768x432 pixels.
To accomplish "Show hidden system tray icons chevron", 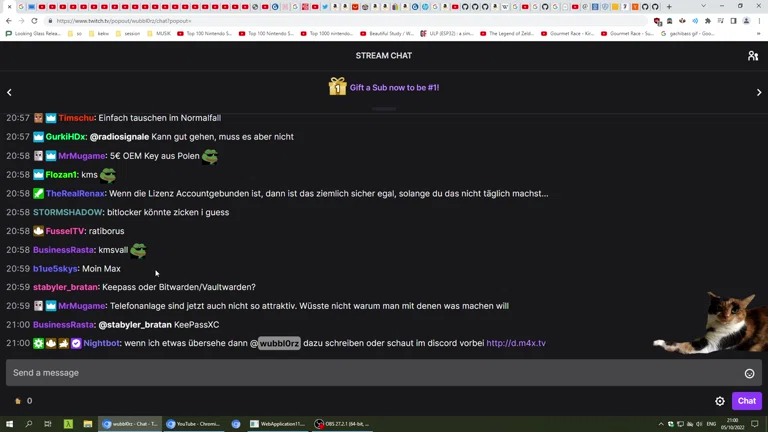I will [661, 424].
